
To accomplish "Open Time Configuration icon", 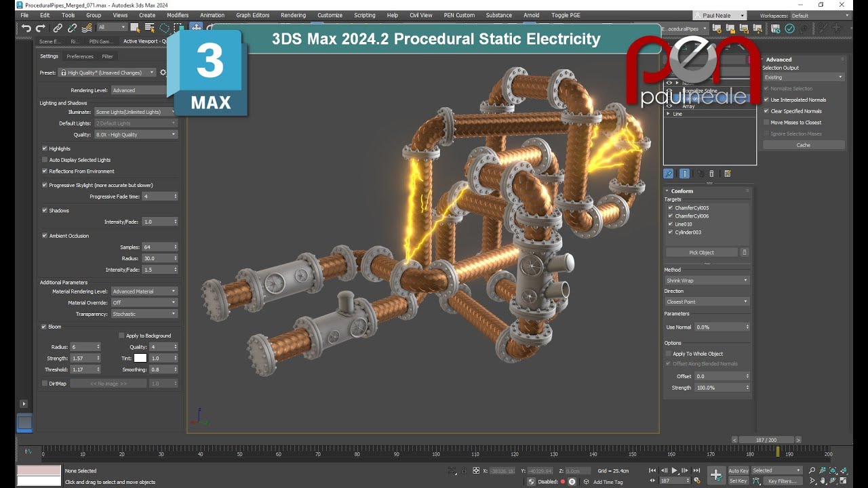I will [x=696, y=481].
